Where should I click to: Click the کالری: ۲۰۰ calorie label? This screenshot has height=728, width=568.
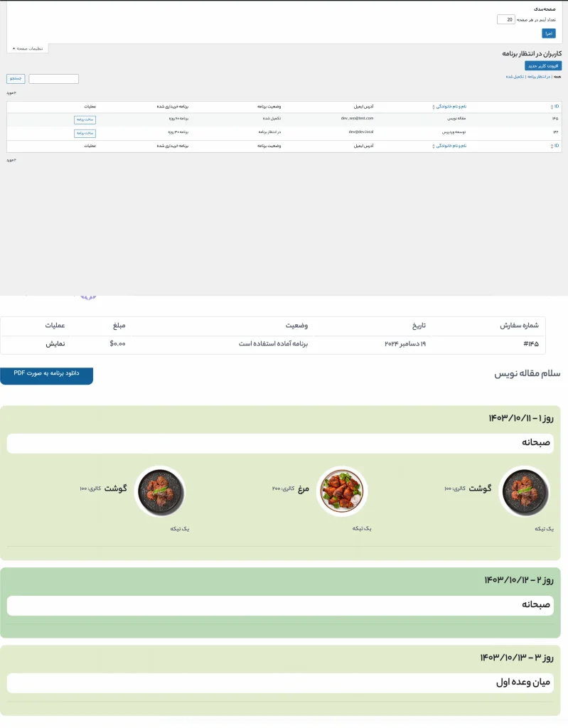[x=284, y=488]
